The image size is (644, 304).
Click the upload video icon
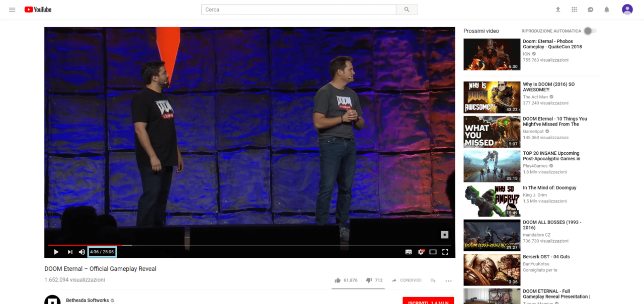coord(557,10)
